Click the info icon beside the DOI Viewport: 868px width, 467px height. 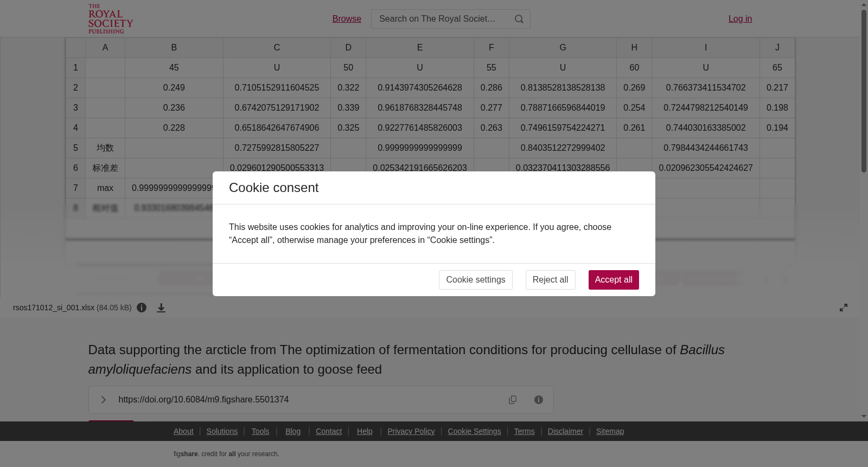point(539,400)
